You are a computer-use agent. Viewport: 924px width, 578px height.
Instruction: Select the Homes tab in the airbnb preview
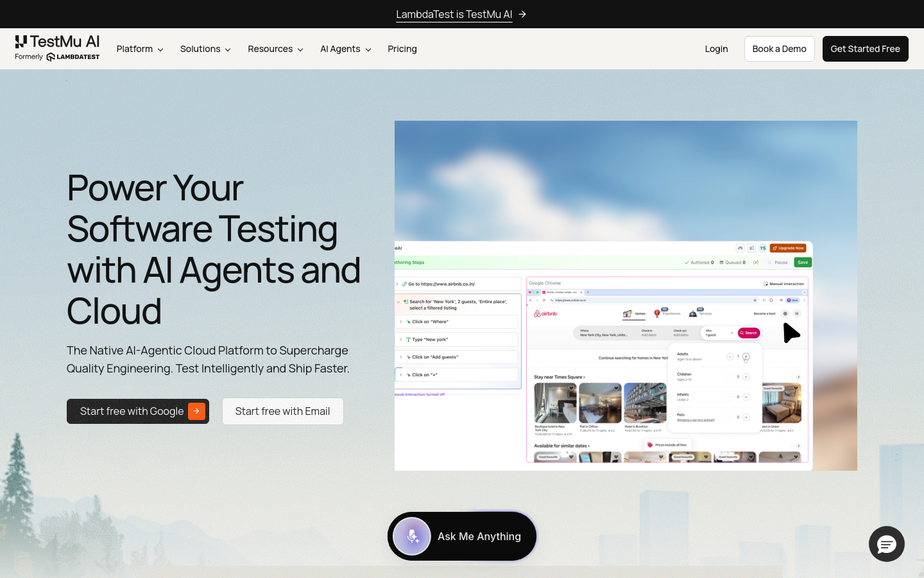[634, 314]
